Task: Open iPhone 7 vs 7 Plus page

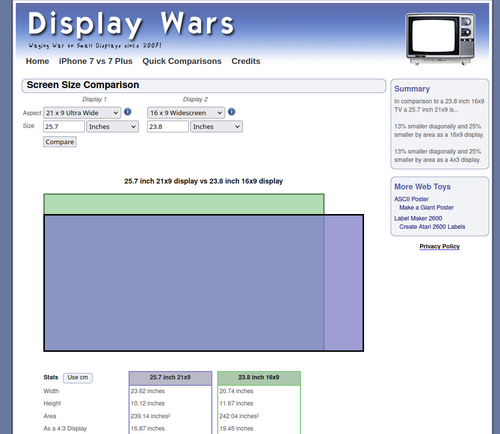Action: 96,61
